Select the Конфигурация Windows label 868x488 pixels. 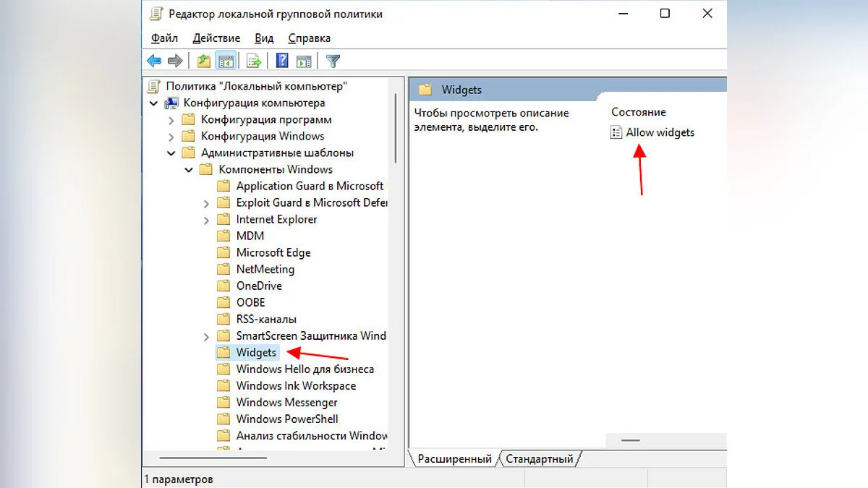tap(263, 136)
